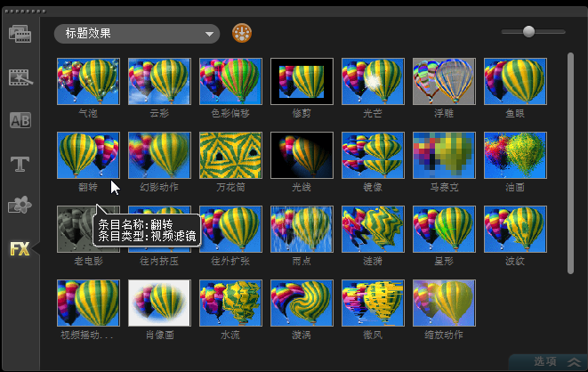The height and width of the screenshot is (372, 588).
Task: Click the orange film reel icon beside dropdown
Action: click(x=242, y=34)
